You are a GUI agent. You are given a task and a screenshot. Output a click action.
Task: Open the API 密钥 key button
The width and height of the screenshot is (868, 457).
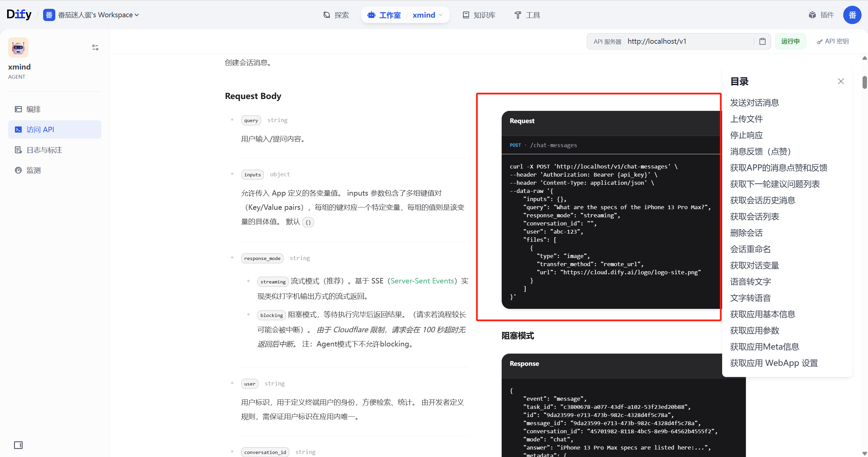[x=833, y=41]
